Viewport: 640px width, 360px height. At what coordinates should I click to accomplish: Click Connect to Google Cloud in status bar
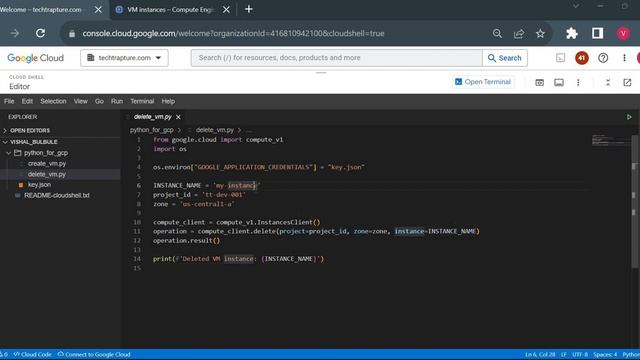click(x=94, y=354)
